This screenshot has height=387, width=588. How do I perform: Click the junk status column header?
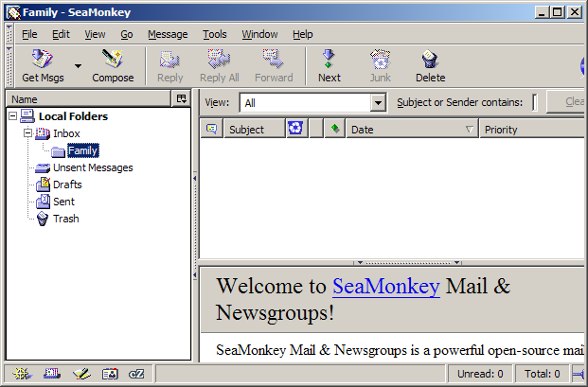[295, 129]
